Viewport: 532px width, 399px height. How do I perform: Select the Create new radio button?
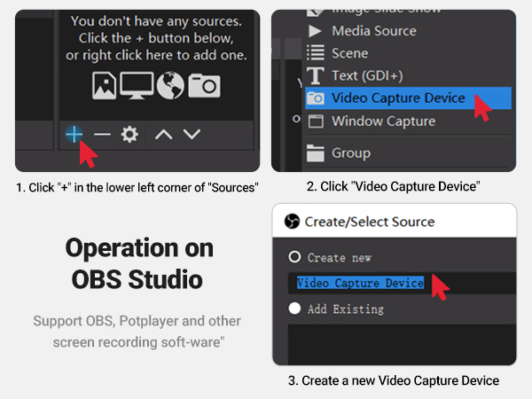294,257
